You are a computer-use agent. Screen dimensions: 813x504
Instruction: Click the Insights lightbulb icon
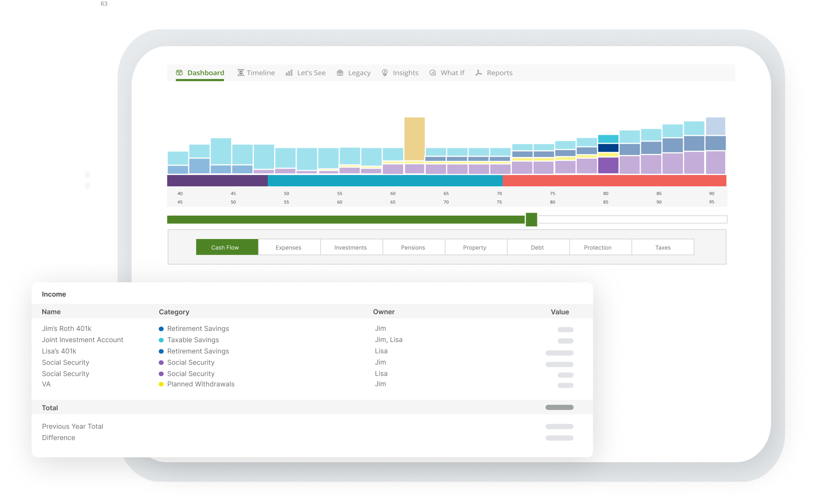coord(385,73)
